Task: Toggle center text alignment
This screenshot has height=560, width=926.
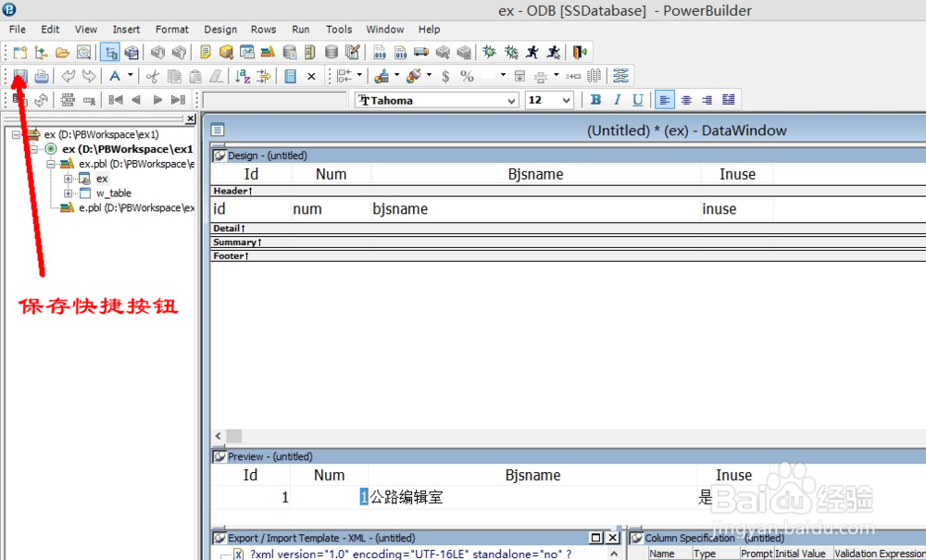Action: click(686, 100)
